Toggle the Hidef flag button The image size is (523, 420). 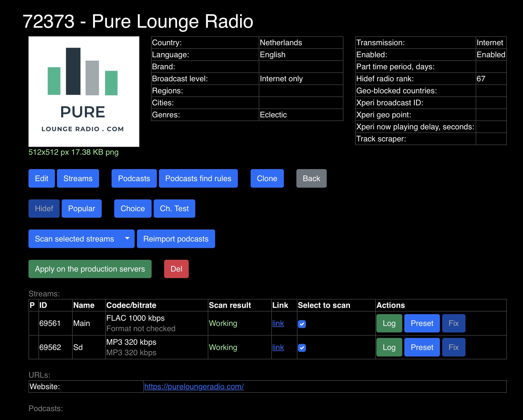point(44,209)
